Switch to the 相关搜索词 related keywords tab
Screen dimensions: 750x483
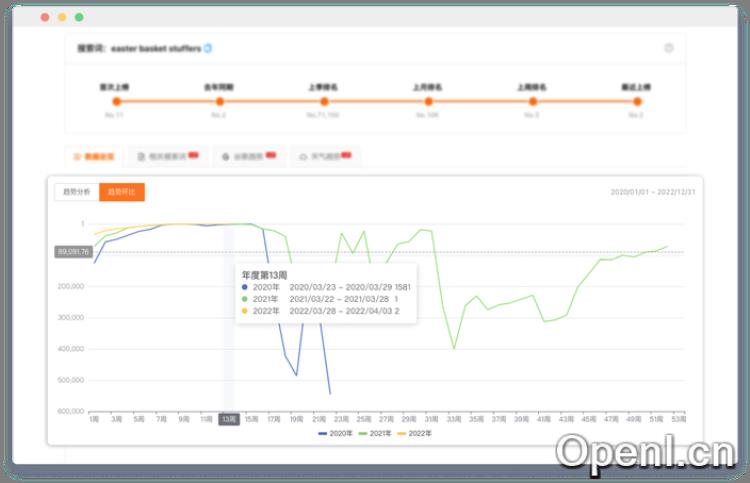click(167, 157)
